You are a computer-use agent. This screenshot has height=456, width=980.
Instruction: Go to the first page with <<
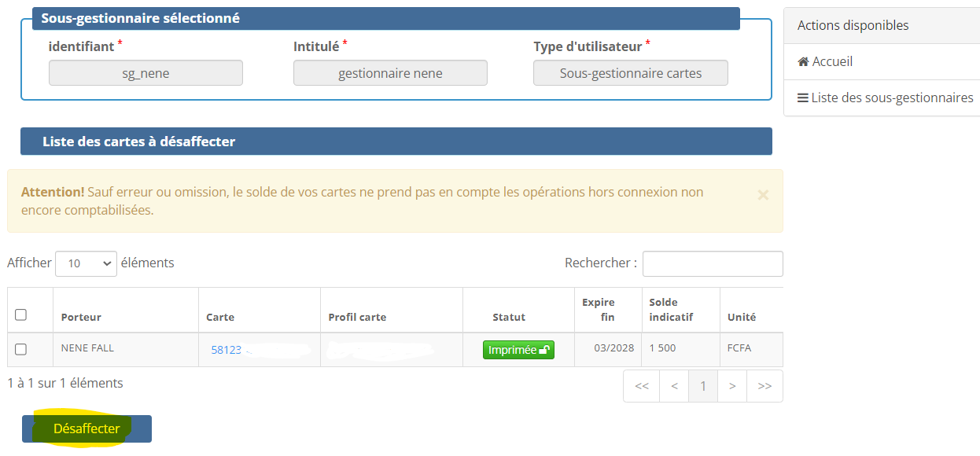click(641, 386)
